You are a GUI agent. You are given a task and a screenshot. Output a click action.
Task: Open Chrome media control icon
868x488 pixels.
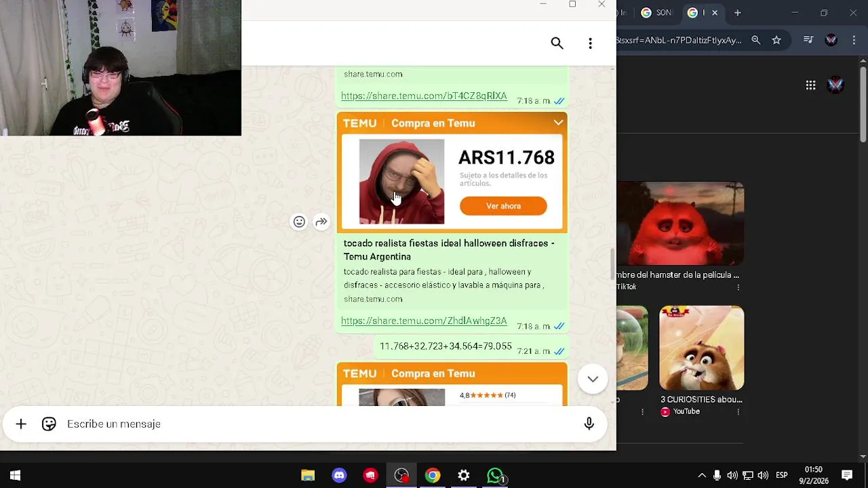(808, 40)
